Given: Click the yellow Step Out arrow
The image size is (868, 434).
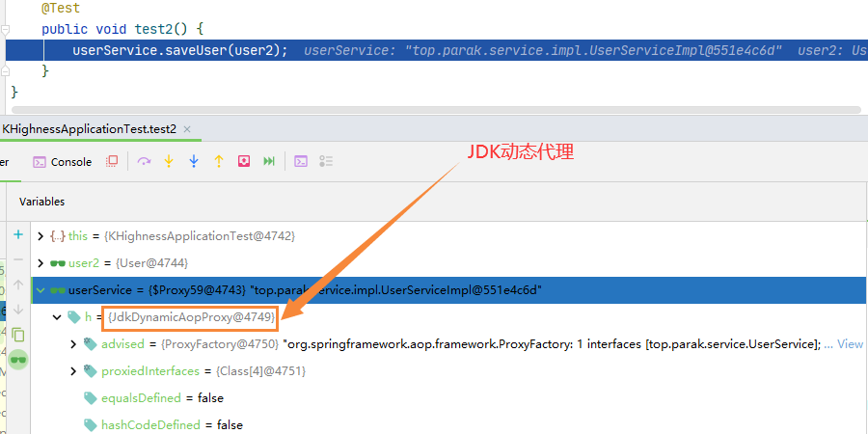Looking at the screenshot, I should pos(219,161).
